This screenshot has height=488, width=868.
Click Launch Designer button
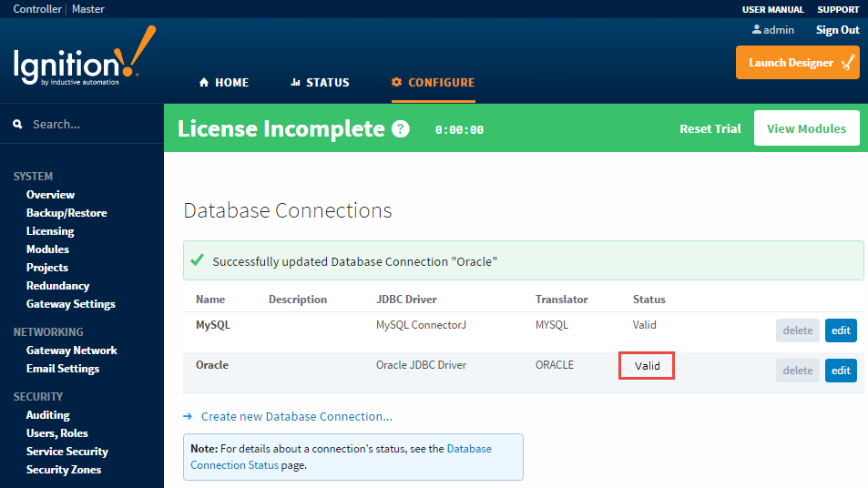[x=798, y=63]
